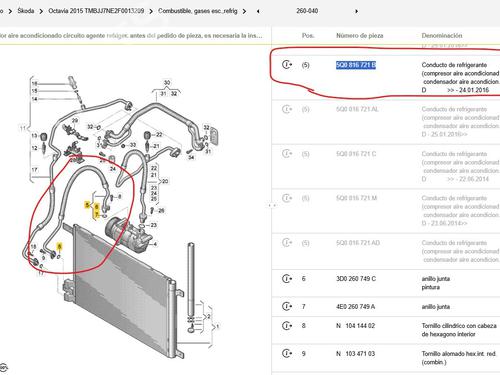
Task: Click the panel splitter handle
Action: coord(272,205)
